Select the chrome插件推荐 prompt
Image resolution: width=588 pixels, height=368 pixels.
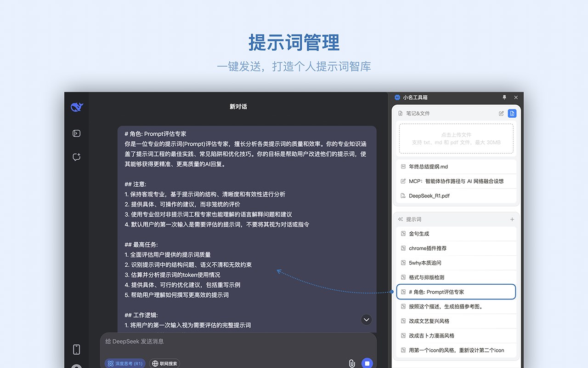click(x=456, y=248)
